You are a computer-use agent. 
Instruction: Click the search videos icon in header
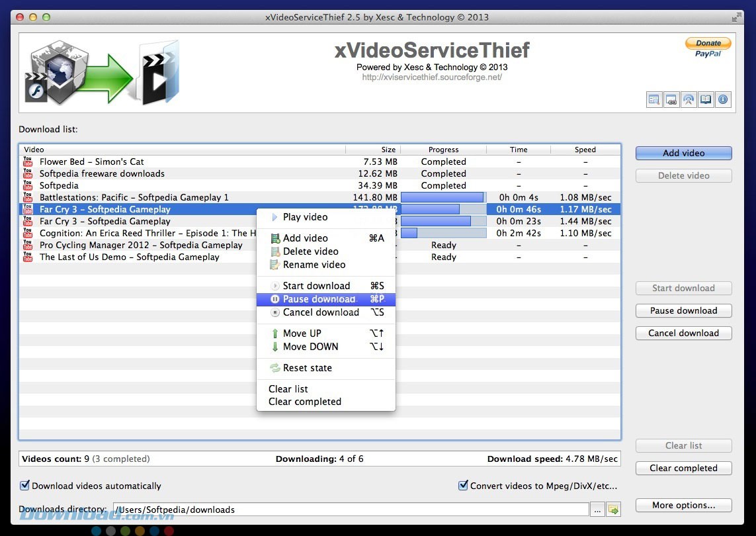pyautogui.click(x=654, y=100)
